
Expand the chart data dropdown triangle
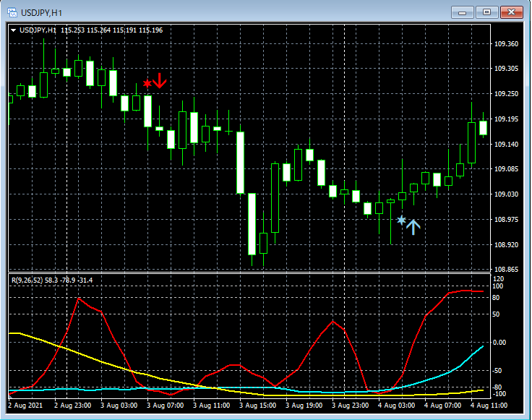13,30
